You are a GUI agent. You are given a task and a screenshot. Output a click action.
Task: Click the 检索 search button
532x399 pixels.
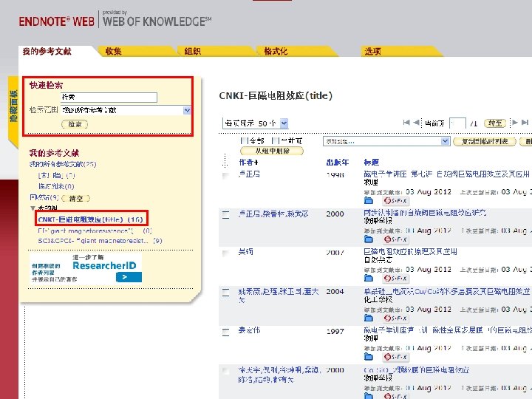(75, 124)
